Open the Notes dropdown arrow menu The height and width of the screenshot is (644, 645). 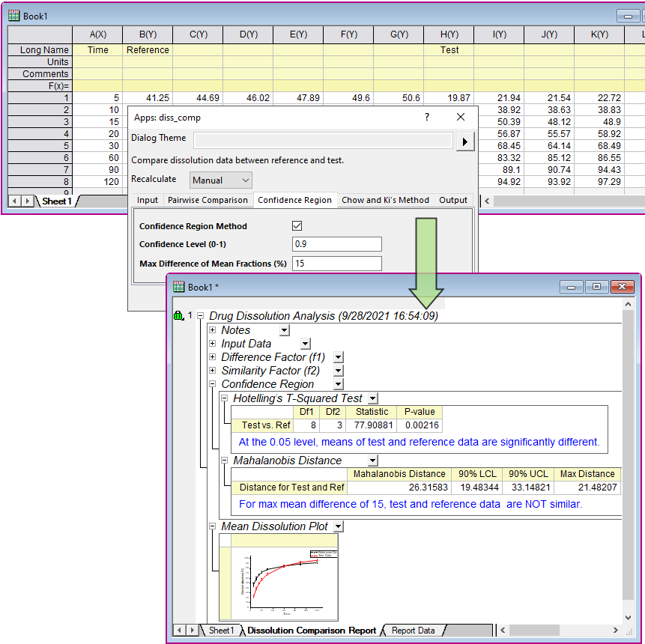tap(285, 330)
